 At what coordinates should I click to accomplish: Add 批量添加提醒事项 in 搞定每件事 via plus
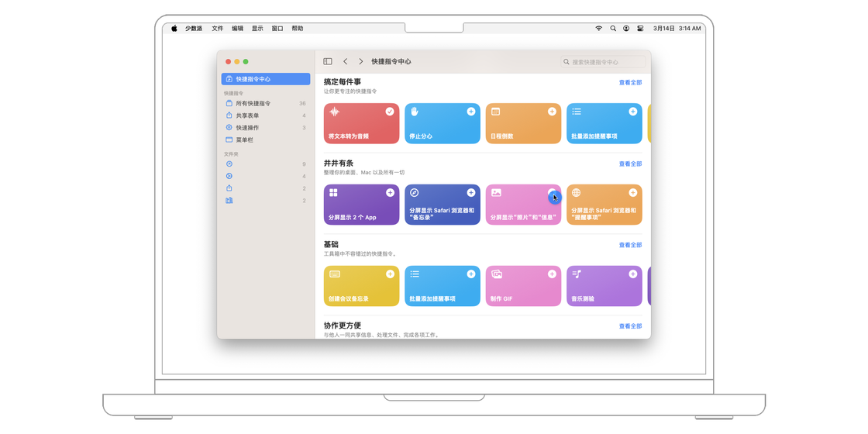pyautogui.click(x=632, y=112)
